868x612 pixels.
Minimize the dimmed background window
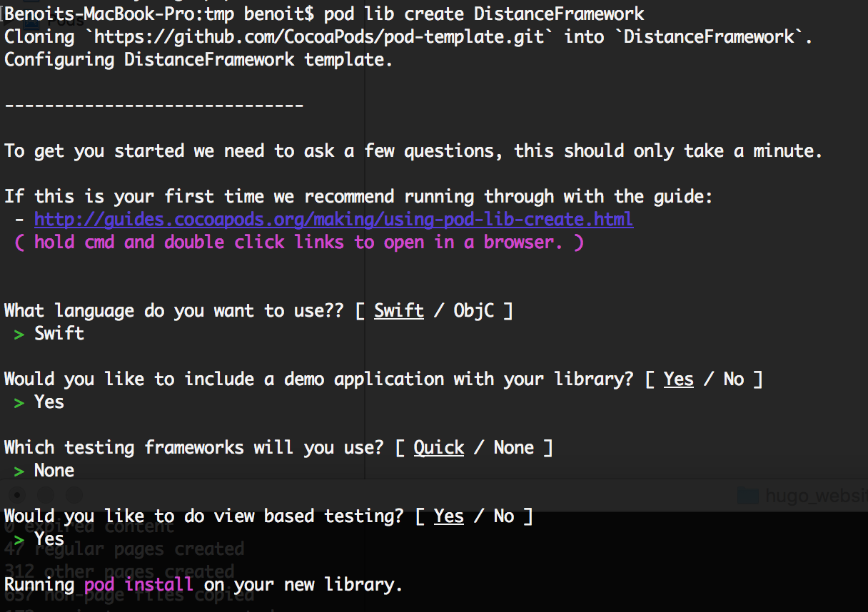[x=45, y=494]
